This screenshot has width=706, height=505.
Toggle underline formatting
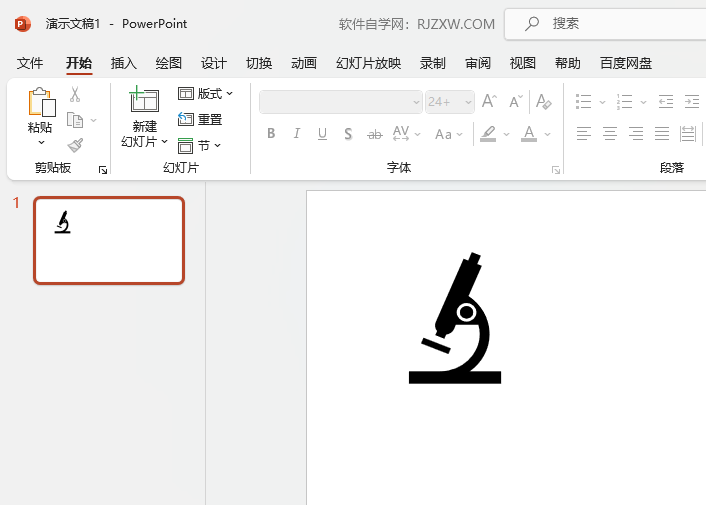click(322, 134)
